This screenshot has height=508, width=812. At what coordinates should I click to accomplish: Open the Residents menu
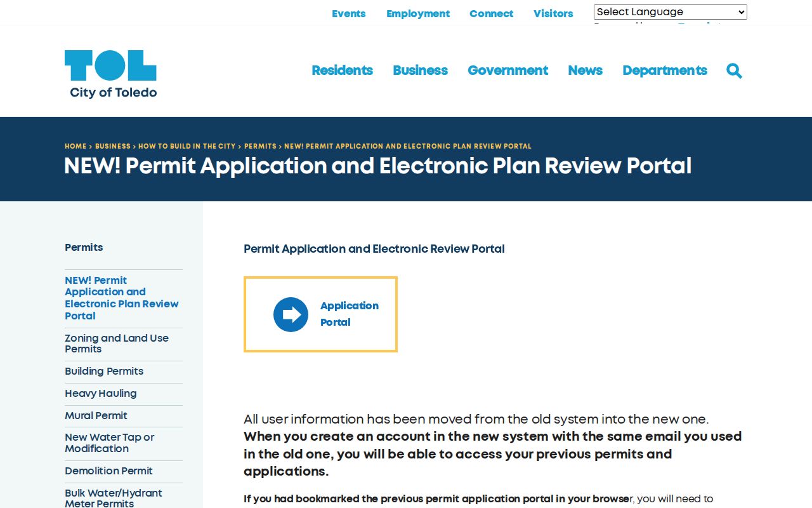(x=342, y=70)
